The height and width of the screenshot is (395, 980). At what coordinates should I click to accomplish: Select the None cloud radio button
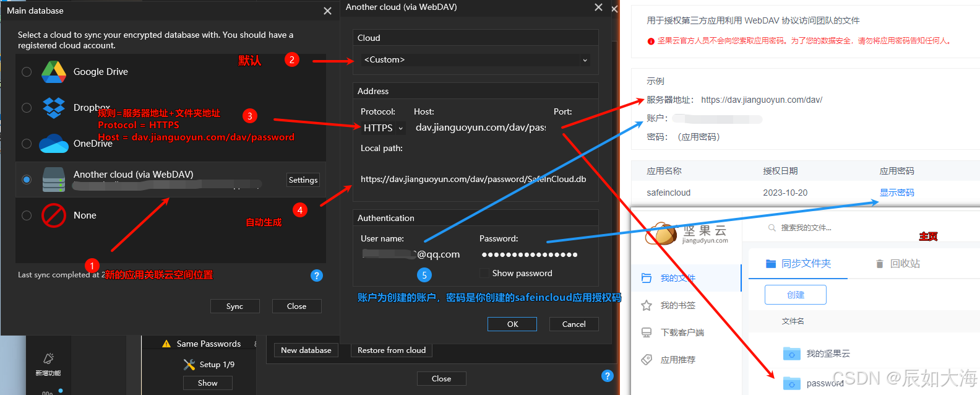(27, 215)
